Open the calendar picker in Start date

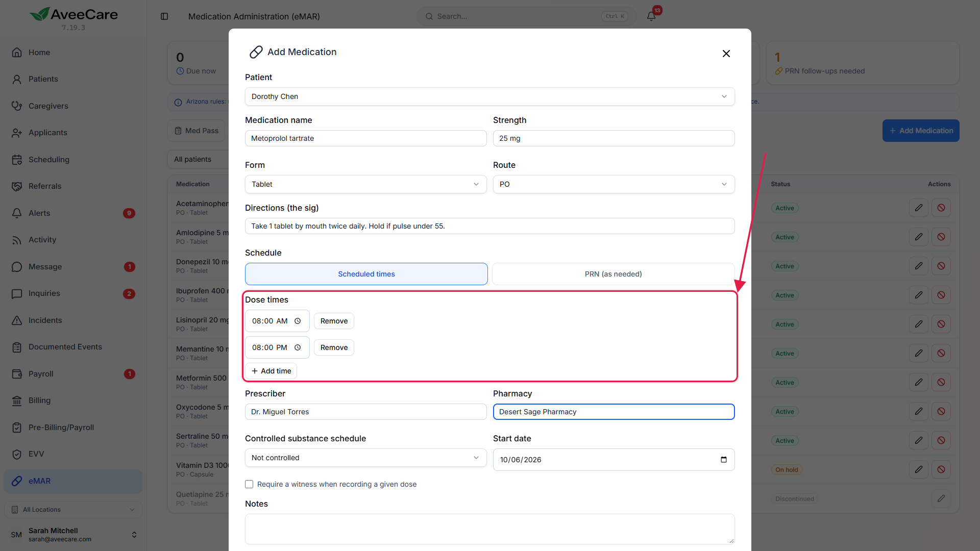pyautogui.click(x=723, y=460)
